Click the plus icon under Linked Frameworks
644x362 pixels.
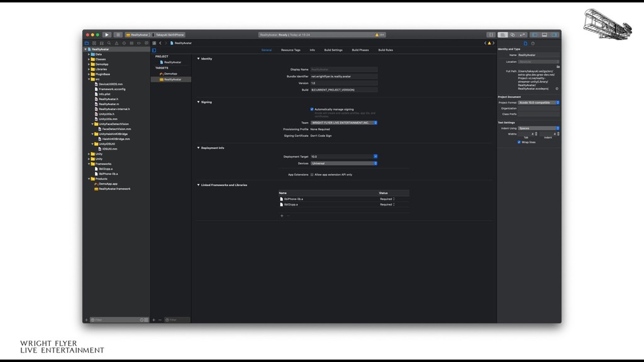click(282, 216)
